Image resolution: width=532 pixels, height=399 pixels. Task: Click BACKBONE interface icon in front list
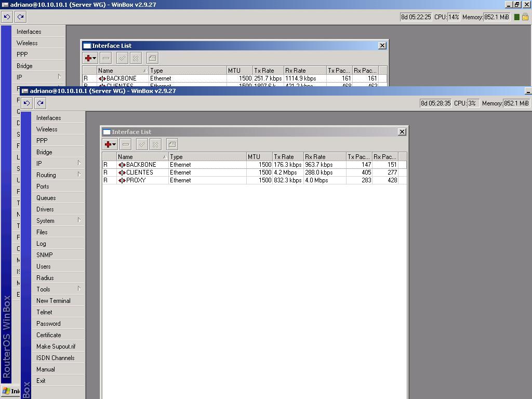(122, 165)
